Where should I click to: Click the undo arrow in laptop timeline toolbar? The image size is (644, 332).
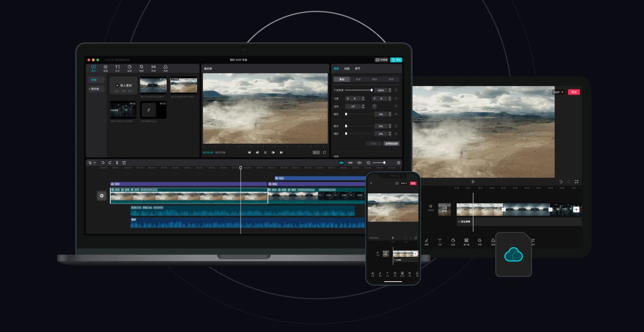point(103,163)
